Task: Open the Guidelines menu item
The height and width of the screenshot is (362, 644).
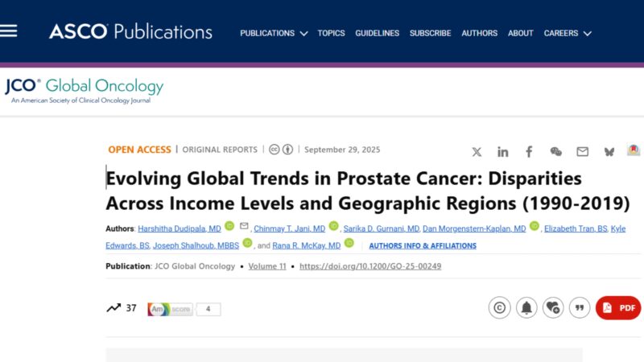Action: (377, 33)
